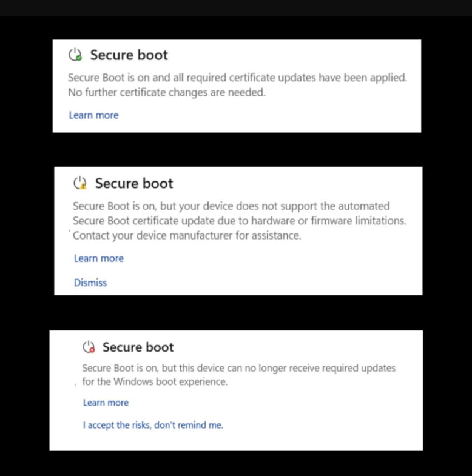This screenshot has height=476, width=472.
Task: Select the Secure boot heading beside green icon
Action: (x=129, y=55)
